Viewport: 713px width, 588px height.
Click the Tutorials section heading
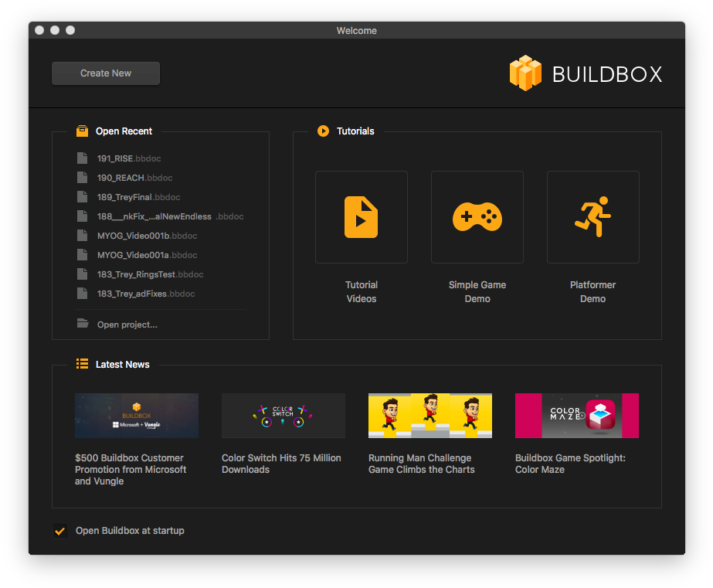355,131
